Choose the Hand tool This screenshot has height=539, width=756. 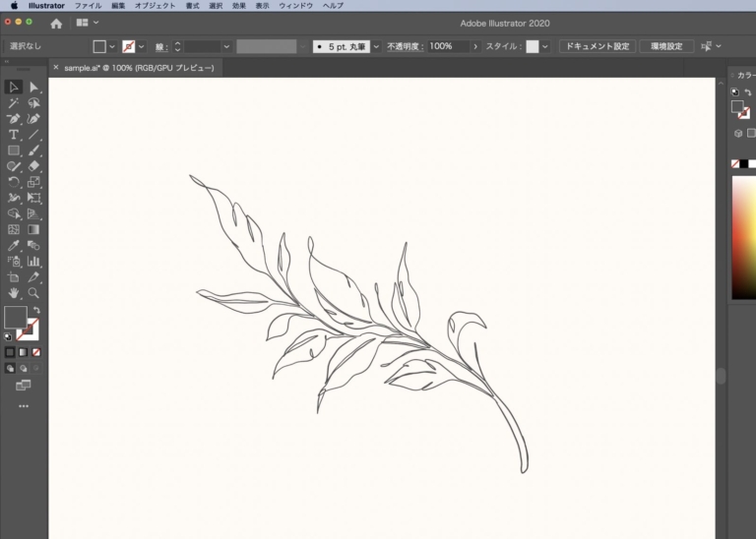[x=14, y=293]
